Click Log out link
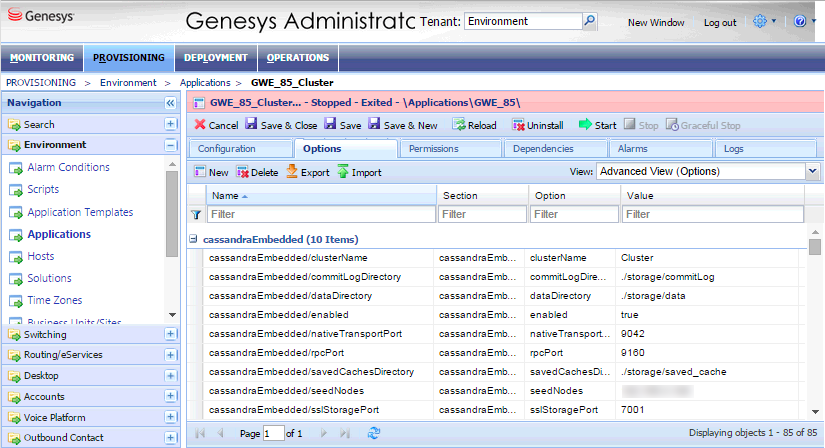825x448 pixels. [x=719, y=22]
